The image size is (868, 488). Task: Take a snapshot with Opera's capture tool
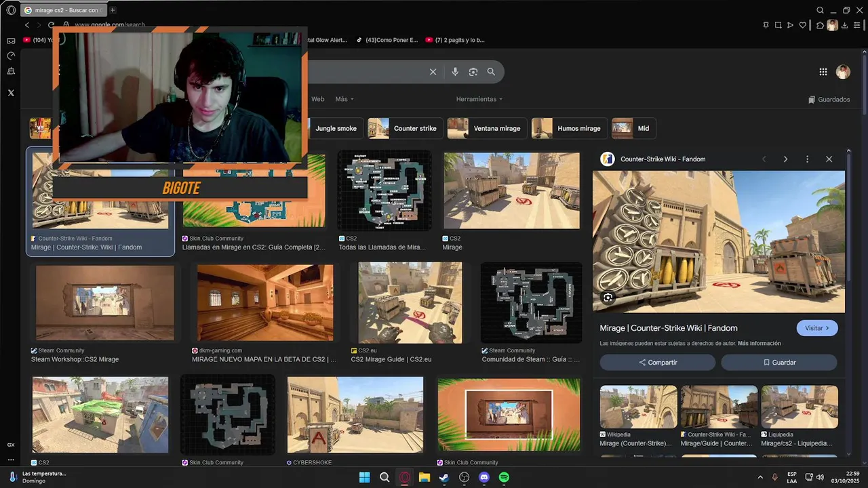point(778,25)
